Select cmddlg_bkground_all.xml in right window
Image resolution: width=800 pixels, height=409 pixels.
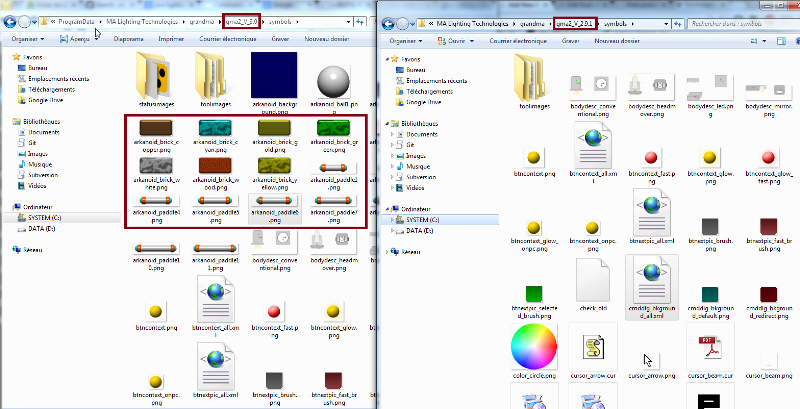(x=652, y=280)
